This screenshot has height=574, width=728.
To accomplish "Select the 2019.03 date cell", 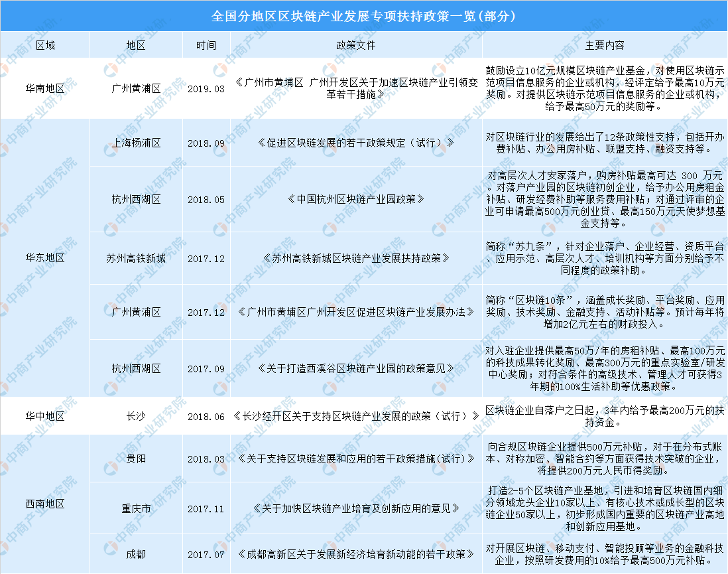I will [206, 88].
